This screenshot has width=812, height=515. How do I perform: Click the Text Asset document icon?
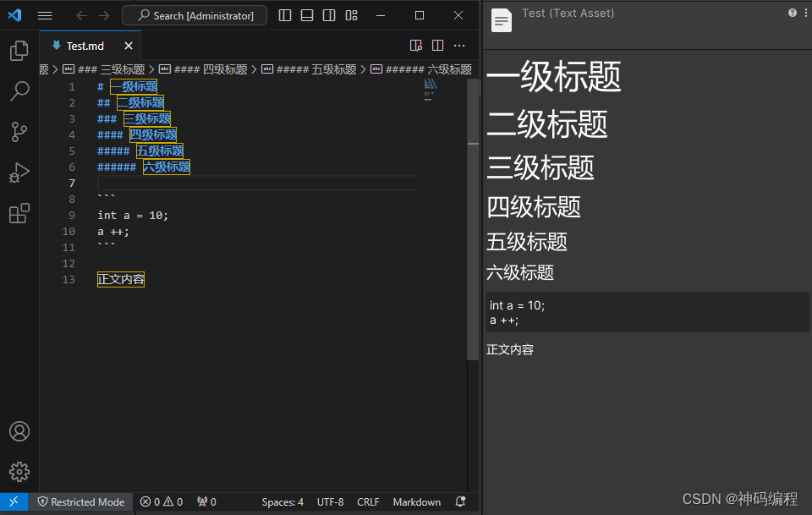point(502,20)
